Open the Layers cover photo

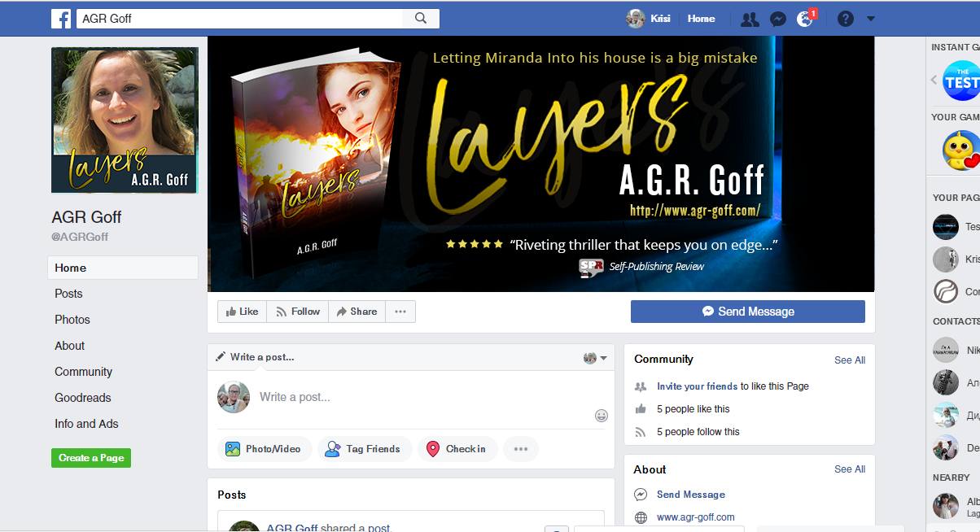tap(541, 164)
